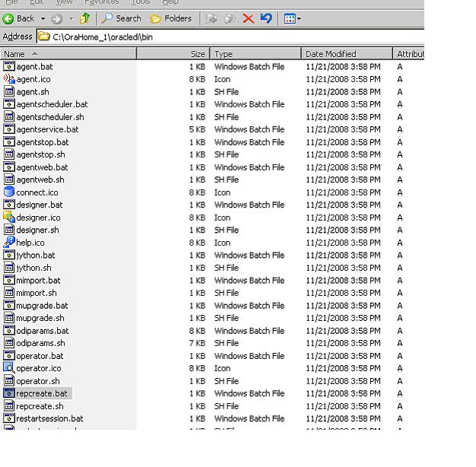Click the odiparams.sh file name
Image resolution: width=476 pixels, height=467 pixels.
(x=40, y=343)
